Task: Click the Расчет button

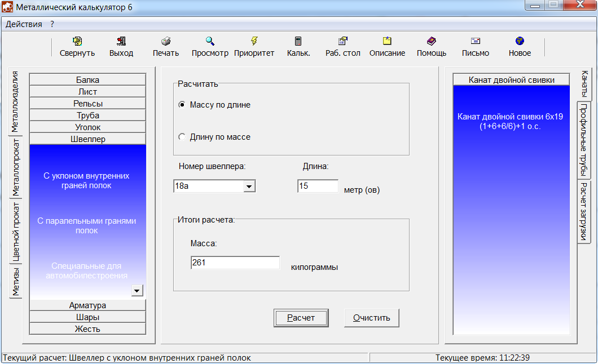Action: click(x=301, y=318)
